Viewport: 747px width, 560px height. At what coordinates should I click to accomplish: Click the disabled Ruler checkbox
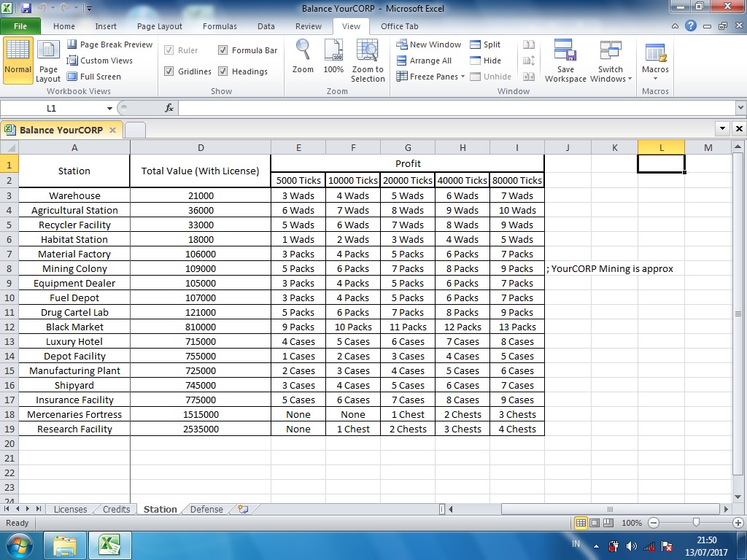coord(169,50)
